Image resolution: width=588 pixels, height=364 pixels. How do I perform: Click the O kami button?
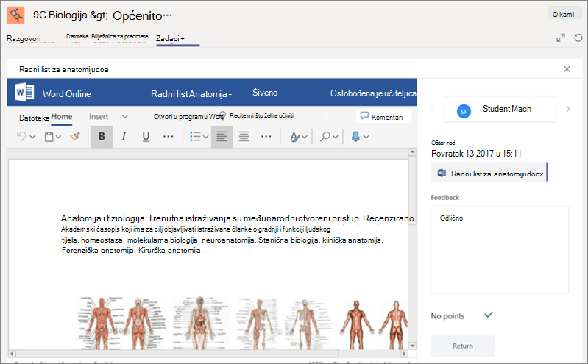[x=563, y=14]
